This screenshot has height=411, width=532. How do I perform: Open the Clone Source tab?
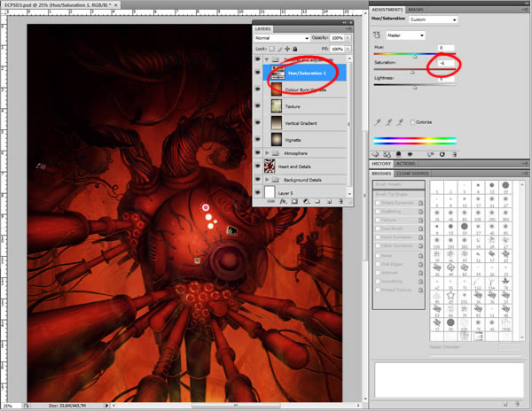(x=412, y=174)
